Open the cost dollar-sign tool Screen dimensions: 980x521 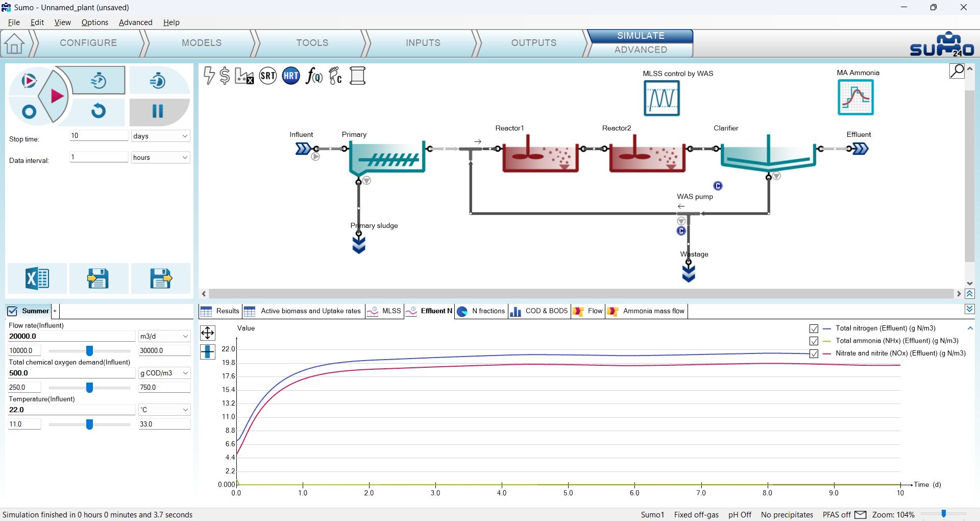[x=225, y=76]
